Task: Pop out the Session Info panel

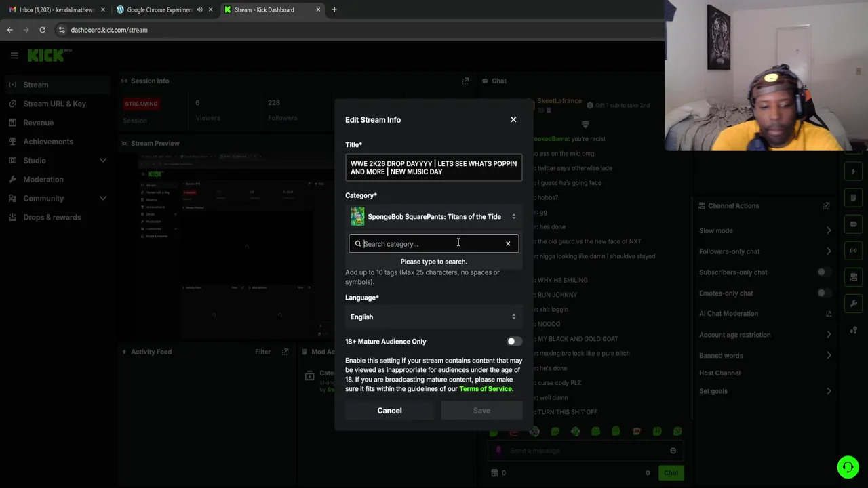Action: pos(465,81)
